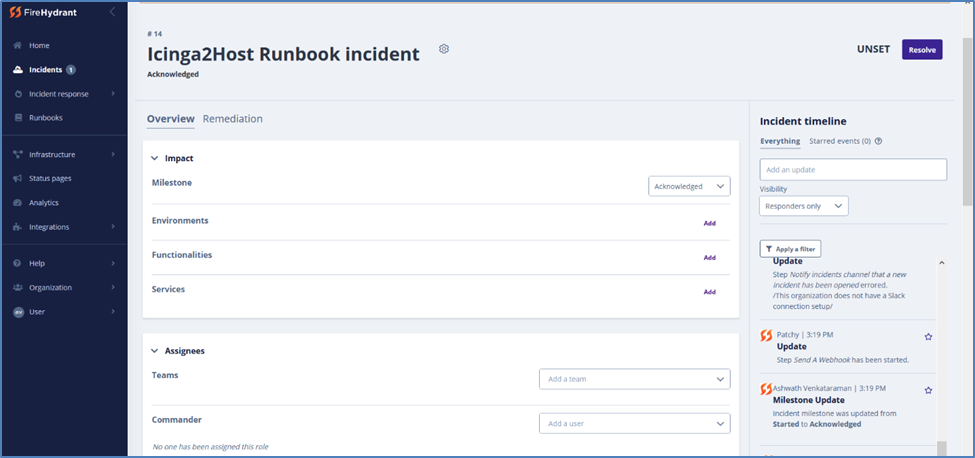Star the Patchy Send A Webhook update
Viewport: 975px width, 458px height.
pyautogui.click(x=928, y=336)
